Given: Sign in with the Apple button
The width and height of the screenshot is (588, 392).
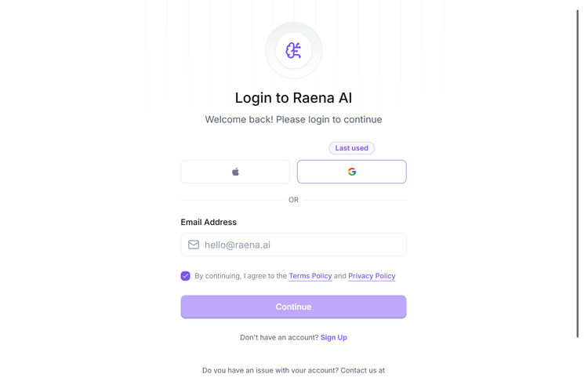Looking at the screenshot, I should tap(235, 172).
